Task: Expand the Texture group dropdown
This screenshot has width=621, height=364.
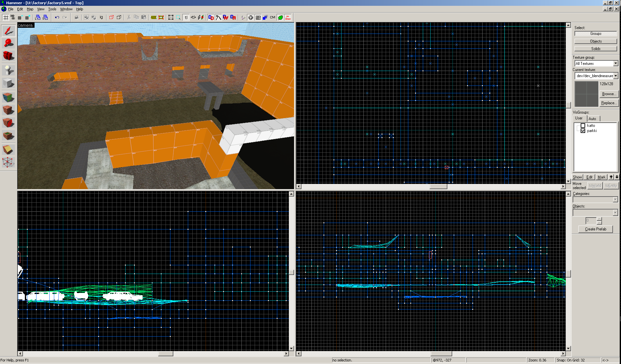Action: click(x=616, y=64)
